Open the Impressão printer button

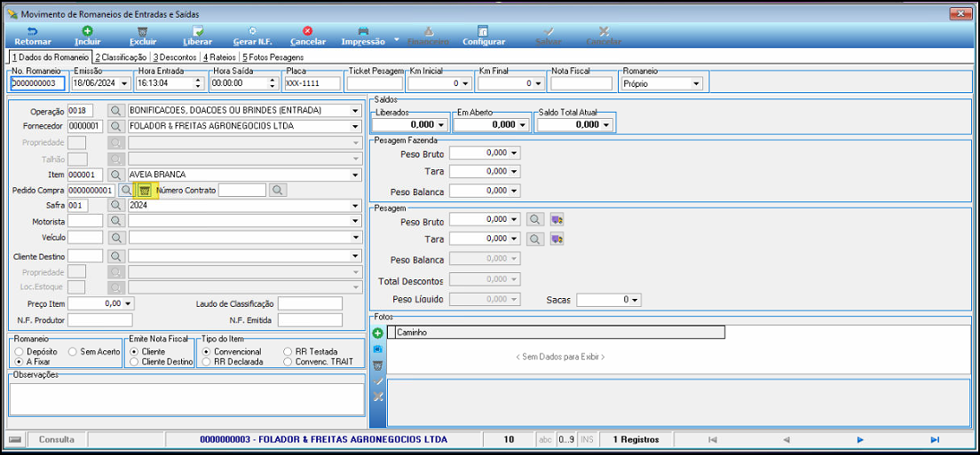[363, 36]
